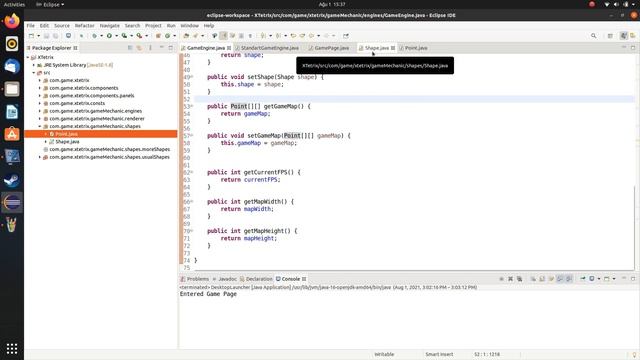Select Shape.java in Package Explorer

67,142
